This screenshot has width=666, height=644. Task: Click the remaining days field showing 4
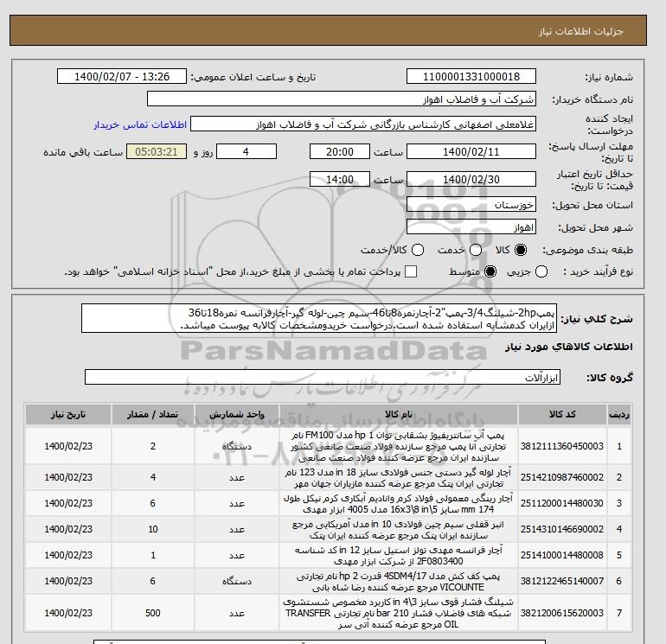point(247,151)
